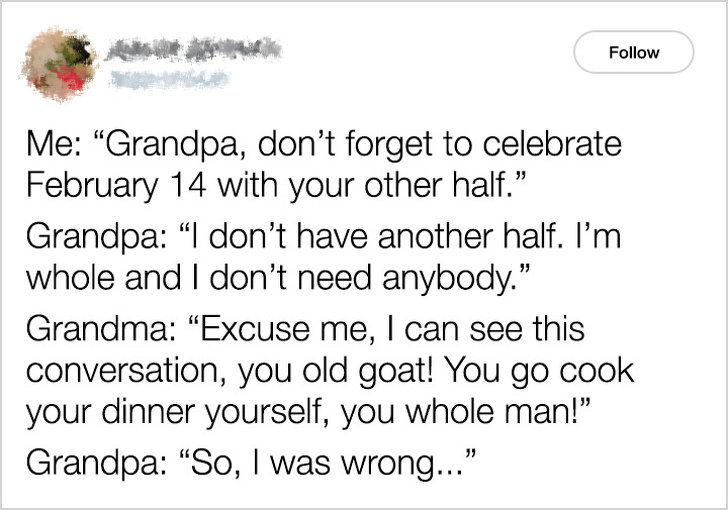Screen dimensions: 728x510
Task: Click the blurred light-blue username handle
Action: [168, 79]
